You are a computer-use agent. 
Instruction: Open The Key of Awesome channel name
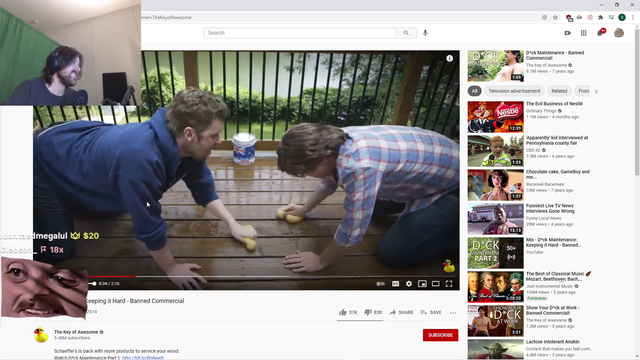[76, 332]
